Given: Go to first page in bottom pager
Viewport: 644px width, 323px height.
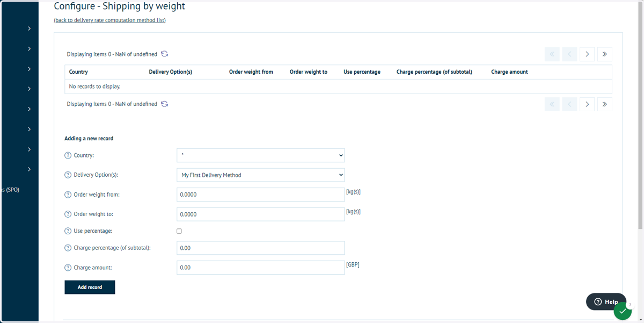Looking at the screenshot, I should [x=552, y=104].
